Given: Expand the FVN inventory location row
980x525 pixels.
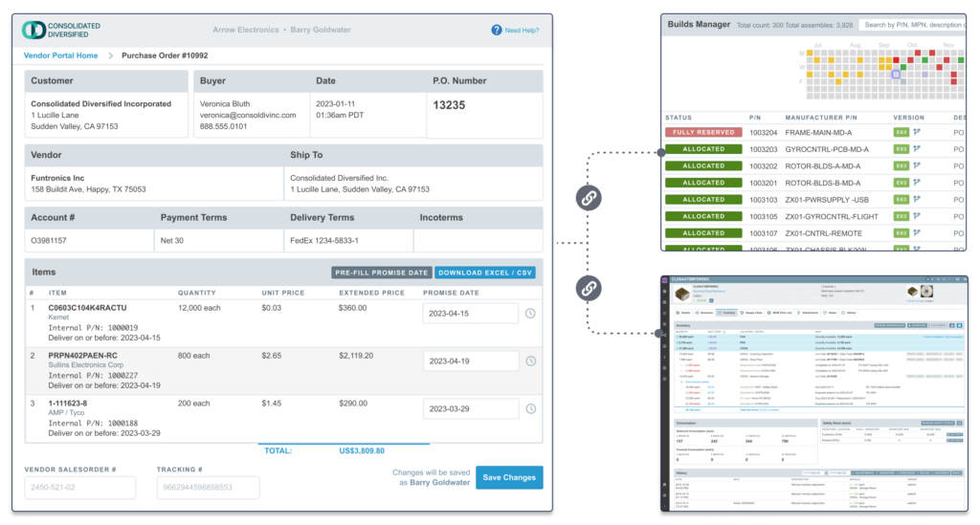Looking at the screenshot, I should click(x=678, y=337).
